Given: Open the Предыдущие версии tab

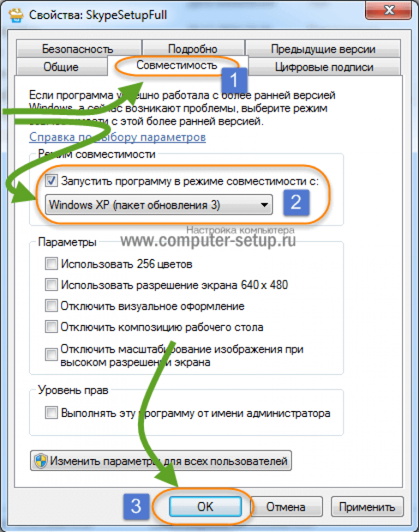Looking at the screenshot, I should [323, 49].
